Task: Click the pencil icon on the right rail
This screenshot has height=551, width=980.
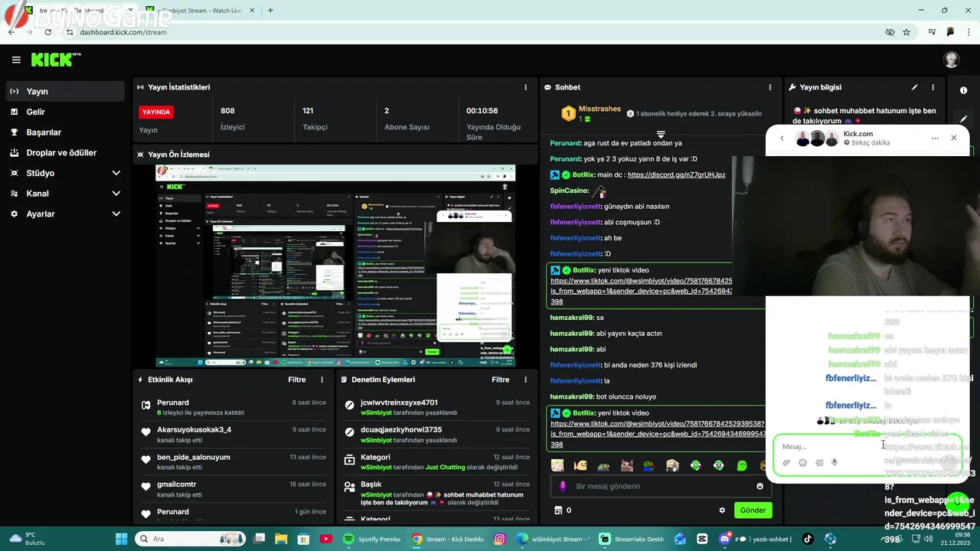Action: pos(963,119)
